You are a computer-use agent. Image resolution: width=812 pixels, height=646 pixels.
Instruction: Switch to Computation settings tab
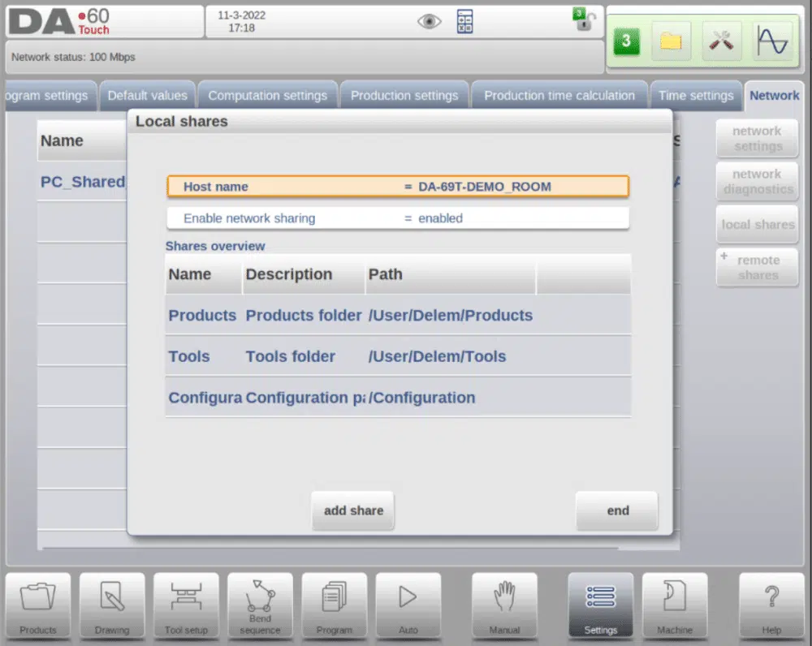[x=268, y=96]
